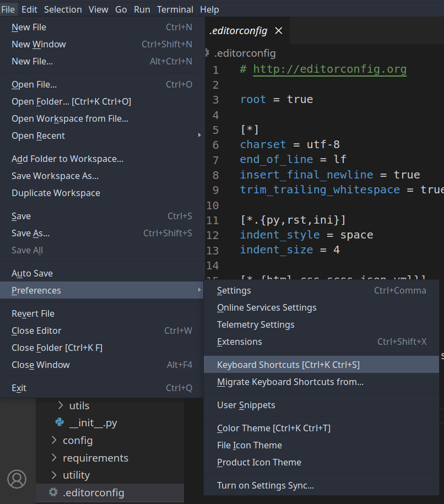Screen dimensions: 444x504
Task: Open the Accounts icon in the activity bar
Action: (17, 479)
